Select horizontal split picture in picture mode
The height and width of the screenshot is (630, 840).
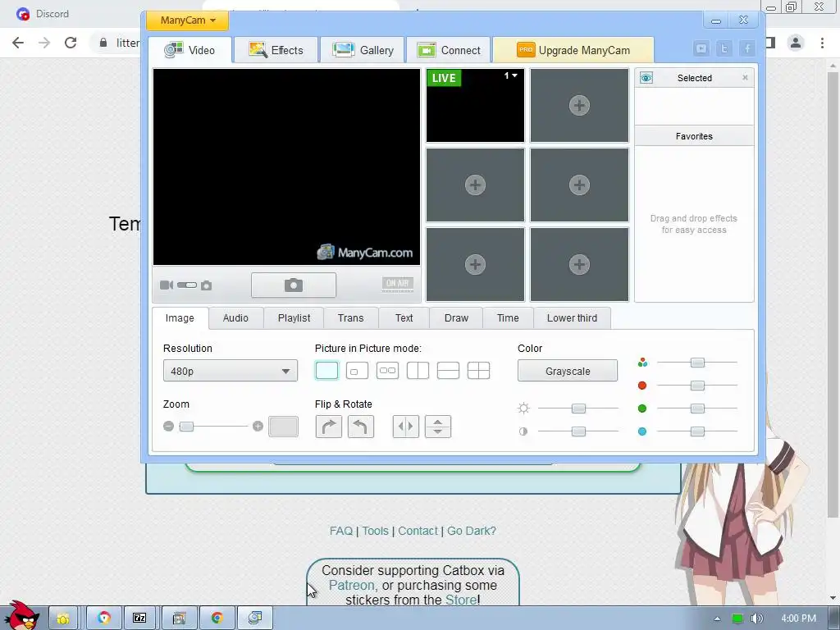(x=449, y=371)
